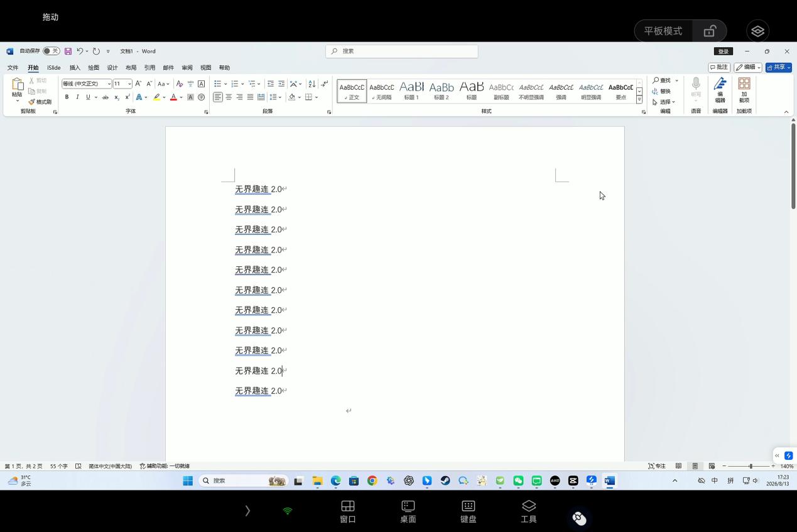Toggle show paragraph marks
The width and height of the screenshot is (797, 532).
tap(324, 84)
